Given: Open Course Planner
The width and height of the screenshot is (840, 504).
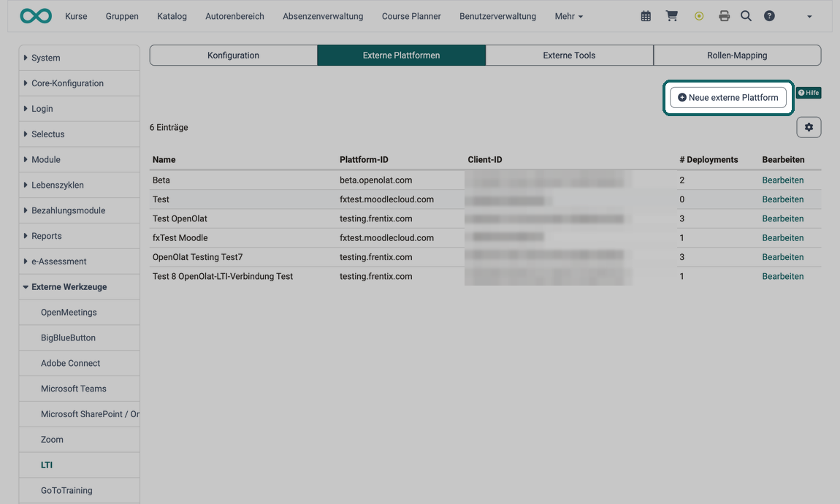Looking at the screenshot, I should tap(411, 17).
